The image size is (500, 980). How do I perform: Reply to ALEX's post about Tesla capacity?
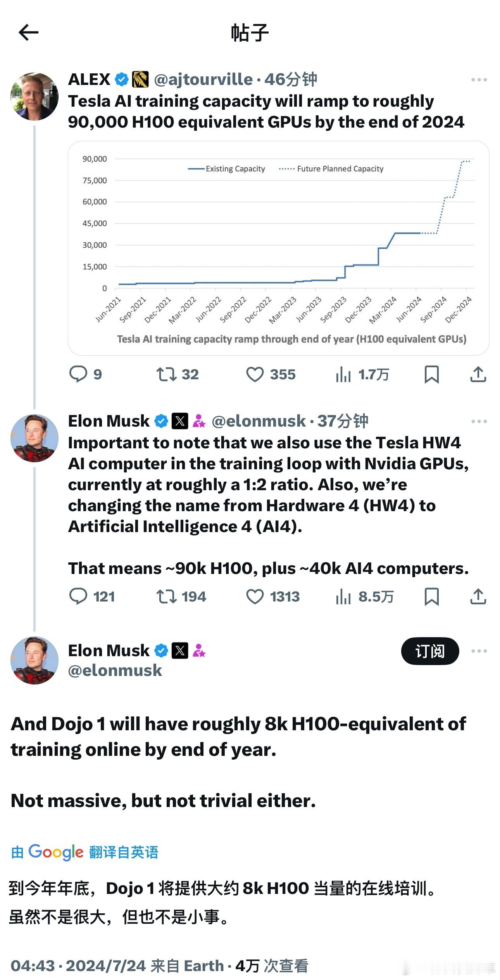[x=78, y=374]
